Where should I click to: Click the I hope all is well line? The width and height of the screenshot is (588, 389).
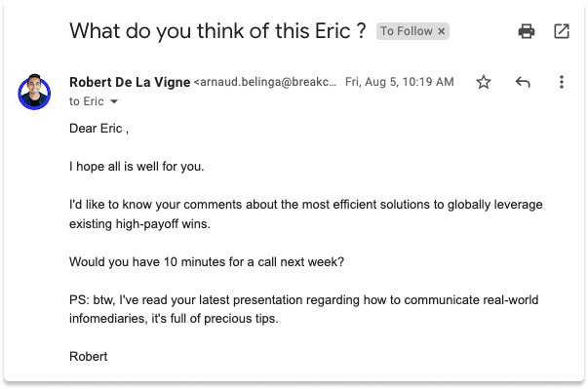(x=137, y=167)
